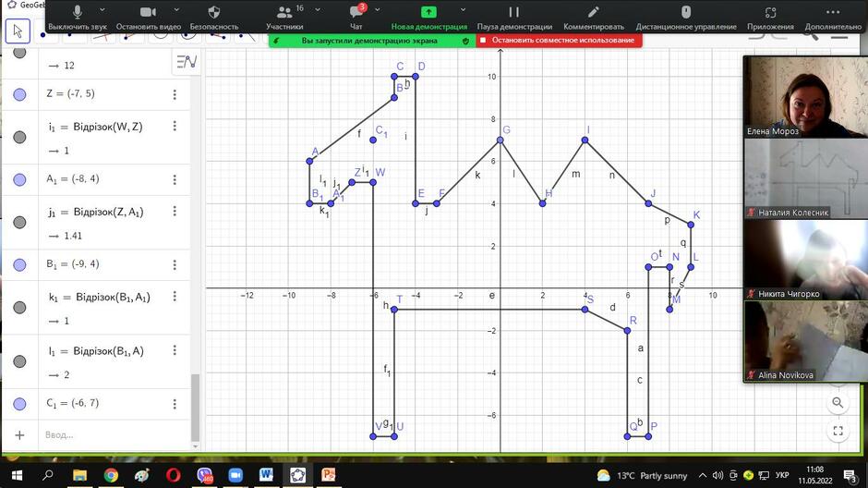Open the algebra view style bar icon

187,62
